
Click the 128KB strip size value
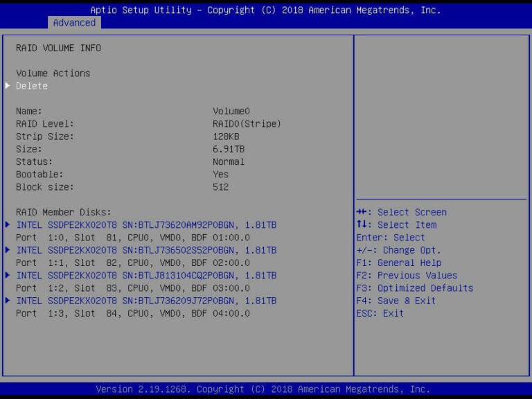pyautogui.click(x=226, y=136)
